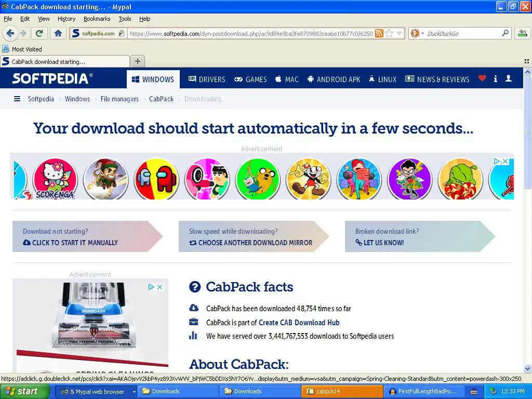Viewport: 532px width, 399px height.
Task: Click the Teen Titans Robin game icon
Action: pos(409,179)
